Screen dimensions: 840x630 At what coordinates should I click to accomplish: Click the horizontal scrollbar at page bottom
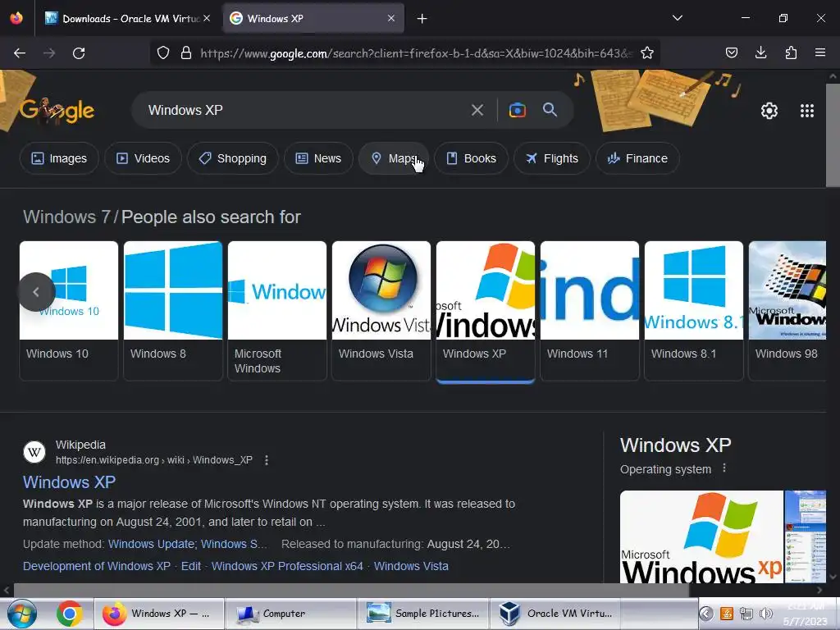click(351, 590)
